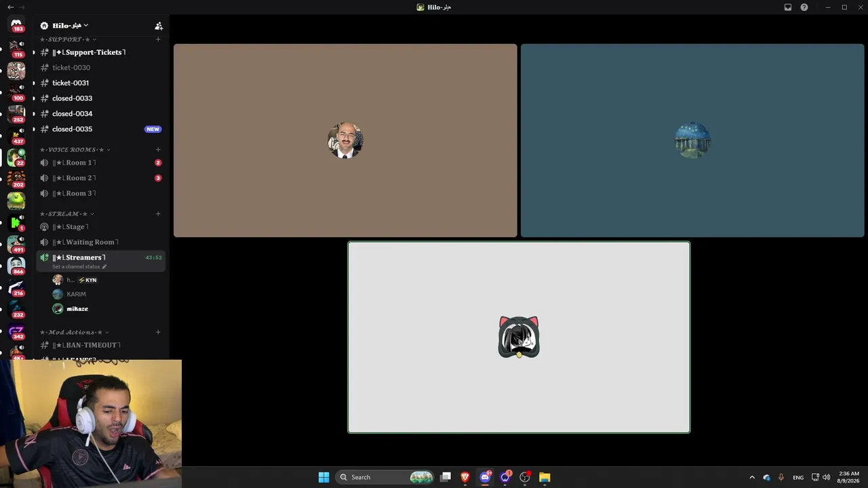Screen dimensions: 868x488
Task: Open the green frog server icon
Action: click(16, 201)
